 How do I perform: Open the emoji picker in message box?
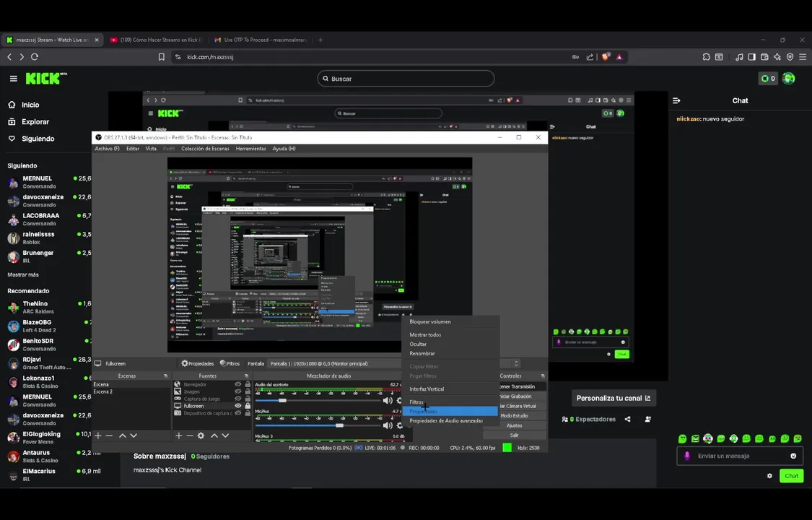pyautogui.click(x=793, y=456)
